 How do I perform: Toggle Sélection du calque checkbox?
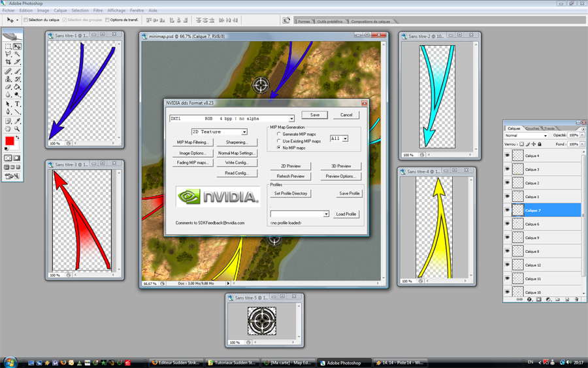(x=26, y=20)
